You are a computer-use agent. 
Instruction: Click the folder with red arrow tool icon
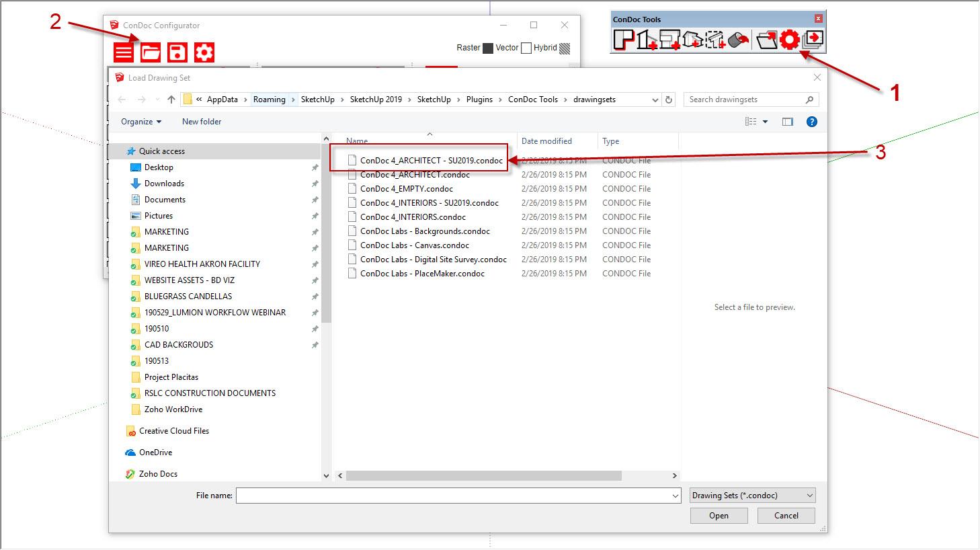click(766, 40)
